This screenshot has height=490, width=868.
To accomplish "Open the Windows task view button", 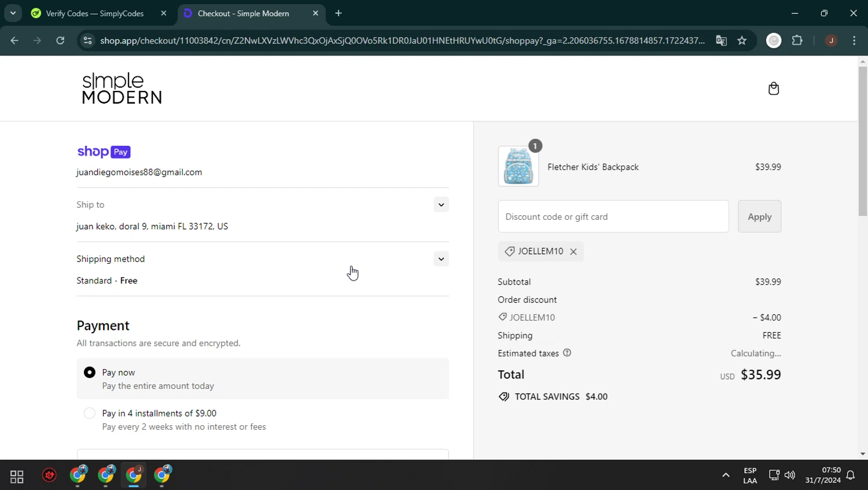I will pos(17,476).
